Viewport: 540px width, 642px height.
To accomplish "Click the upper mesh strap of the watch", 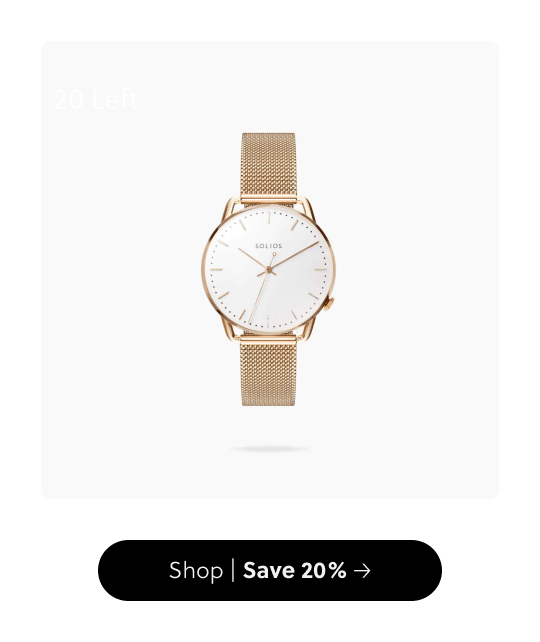I will pyautogui.click(x=269, y=164).
